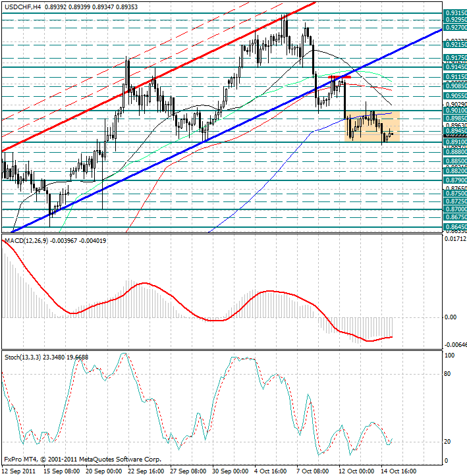The height and width of the screenshot is (476, 467).
Task: Click the 30 Sep 00:00 time label
Action: 231,471
